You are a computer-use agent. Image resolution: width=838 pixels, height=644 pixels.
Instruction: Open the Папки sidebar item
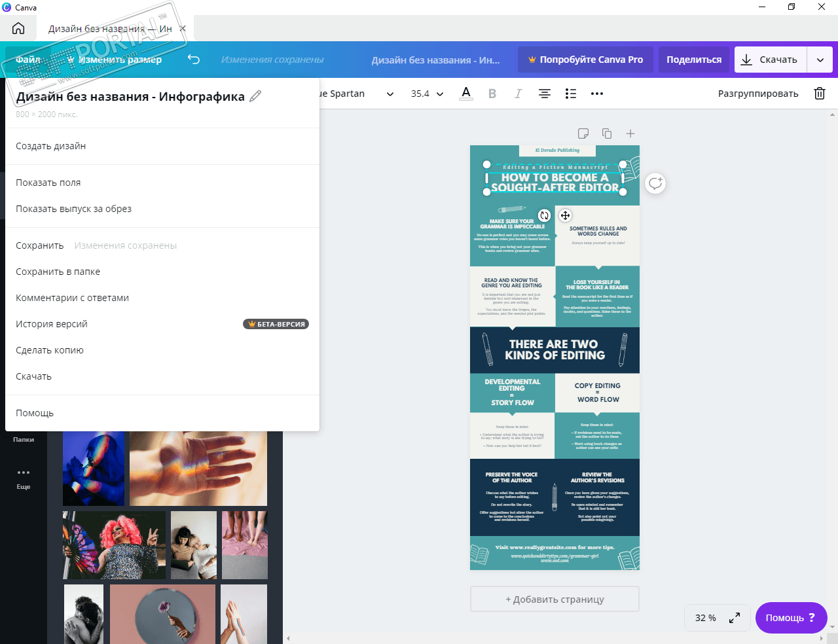point(24,439)
